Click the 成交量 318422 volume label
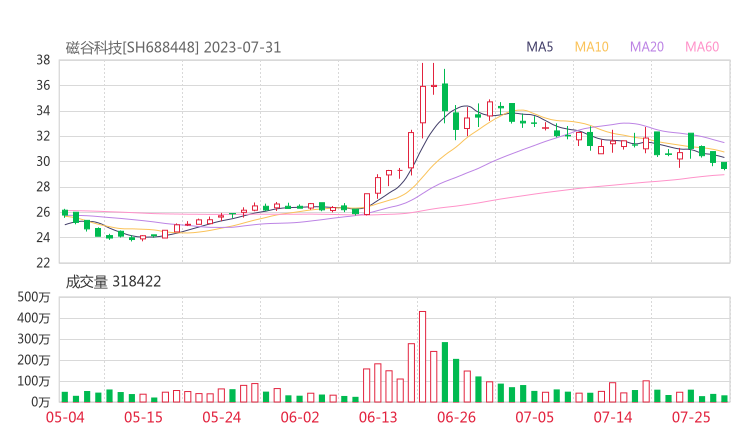740x440 pixels. point(113,282)
